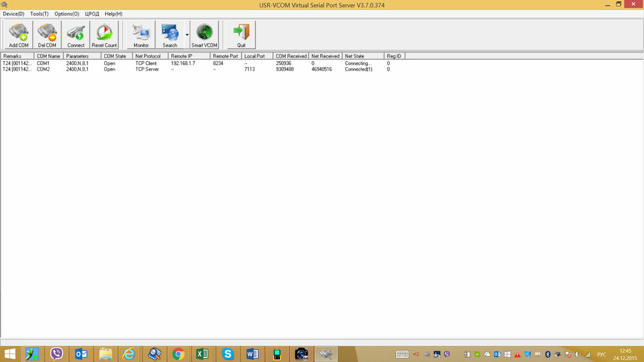Viewport: 644px width, 362px height.
Task: Select the COM2 row name cell
Action: coord(43,69)
